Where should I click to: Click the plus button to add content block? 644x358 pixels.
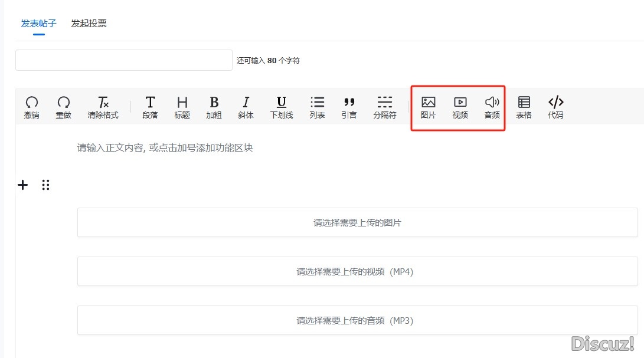(x=22, y=185)
